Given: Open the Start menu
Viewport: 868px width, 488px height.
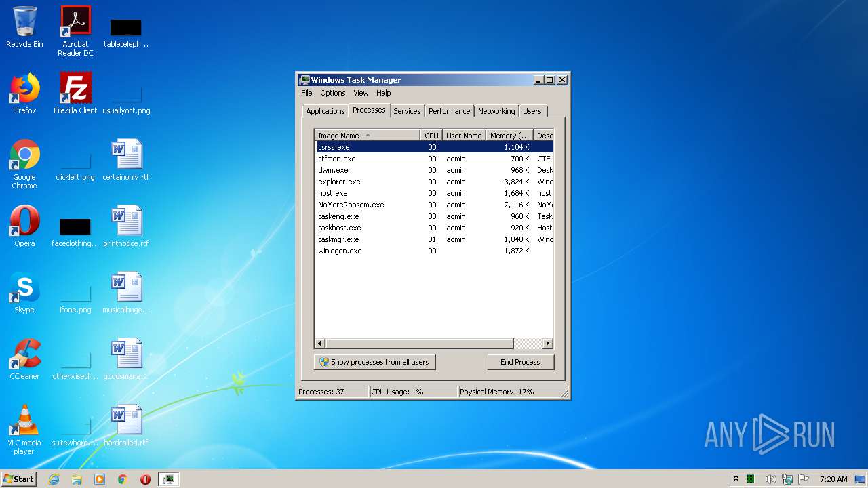Looking at the screenshot, I should pos(19,479).
